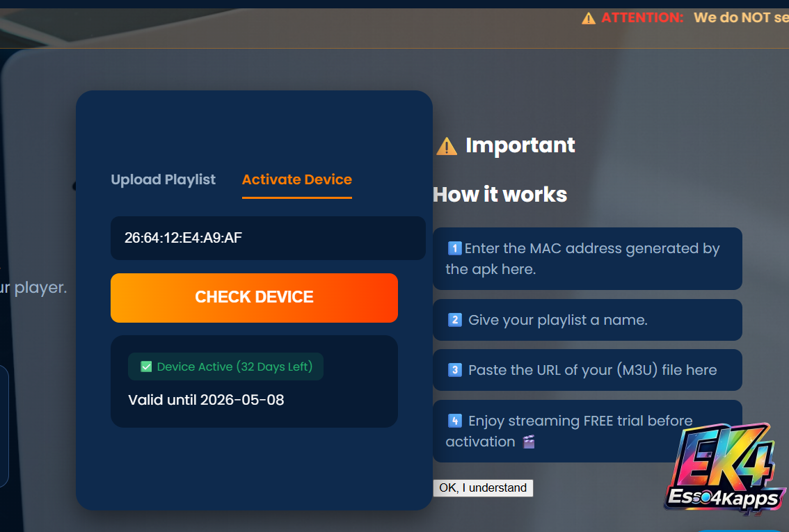789x532 pixels.
Task: Click the Valid until 2026-05-08 text
Action: click(x=206, y=400)
